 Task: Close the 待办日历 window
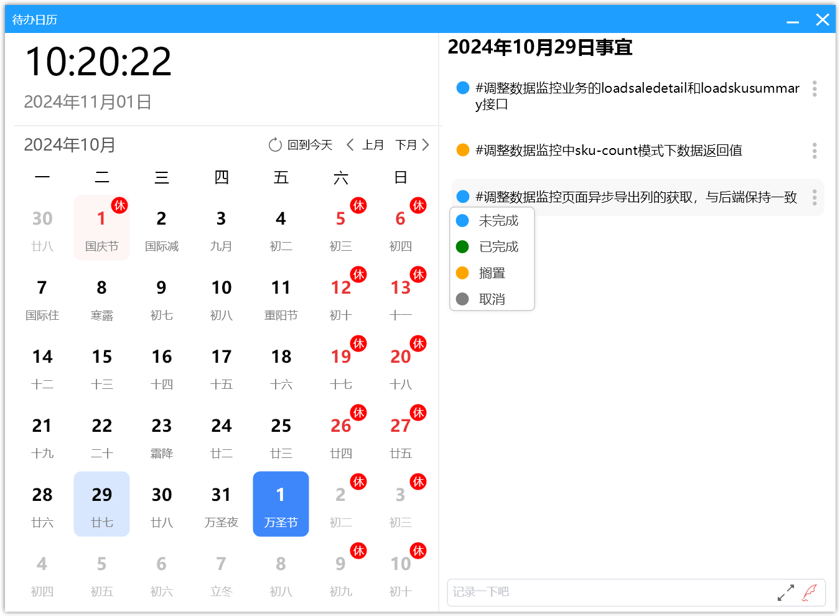823,20
